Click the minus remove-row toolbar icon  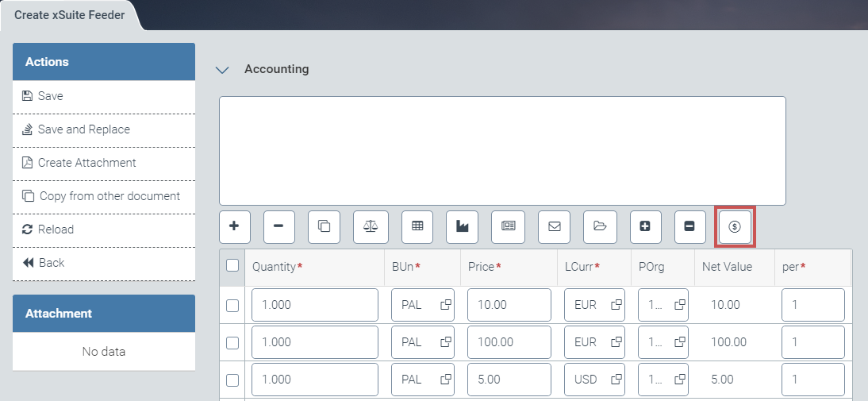coord(278,226)
